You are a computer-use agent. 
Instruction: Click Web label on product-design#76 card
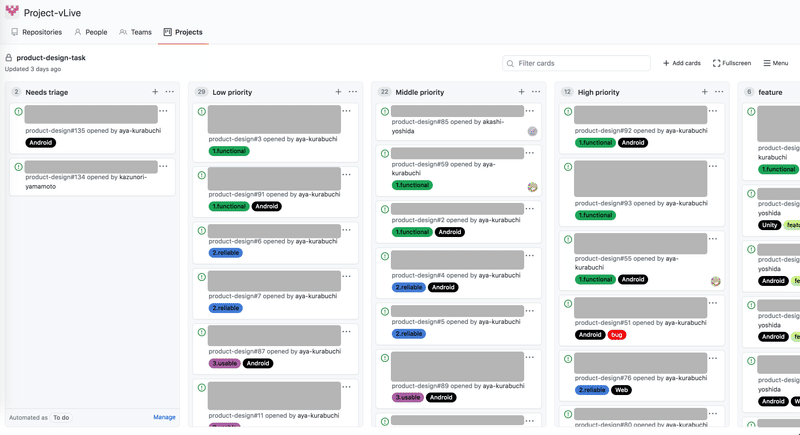click(621, 390)
